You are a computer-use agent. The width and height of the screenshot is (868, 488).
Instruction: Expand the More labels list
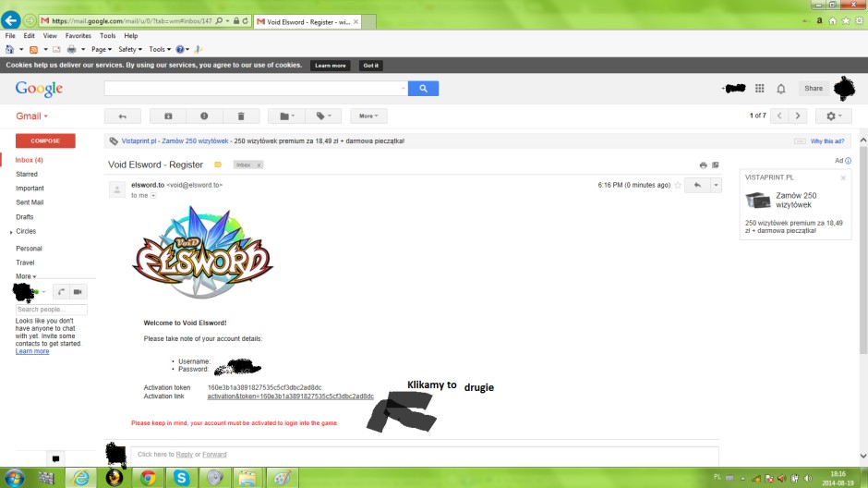pyautogui.click(x=26, y=276)
